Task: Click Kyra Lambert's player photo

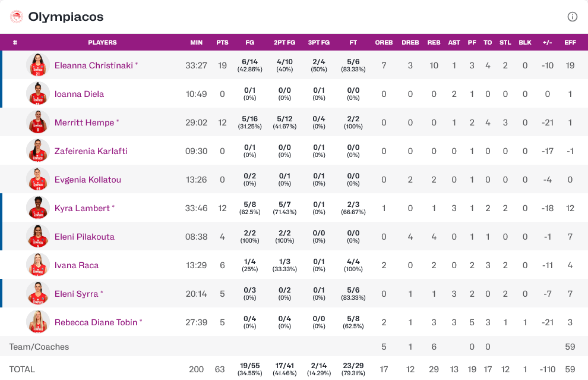Action: click(x=37, y=208)
